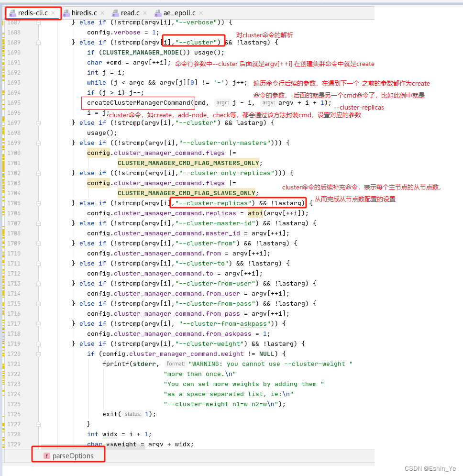Toggle fold marker at line 1707

39,224
